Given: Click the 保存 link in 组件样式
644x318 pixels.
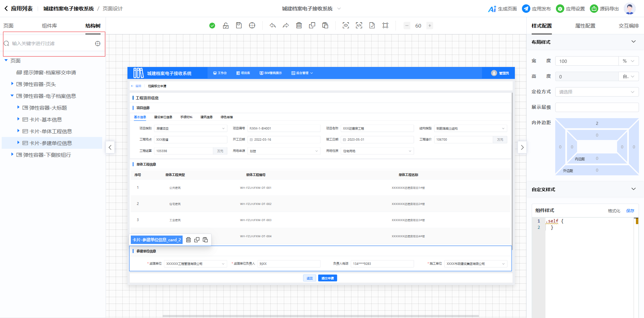Looking at the screenshot, I should tap(630, 211).
